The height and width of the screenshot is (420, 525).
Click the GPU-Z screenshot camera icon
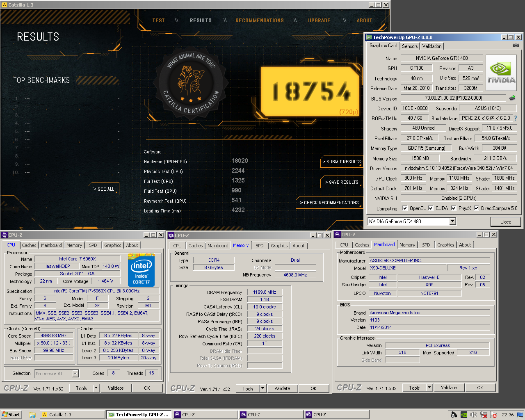(x=516, y=46)
